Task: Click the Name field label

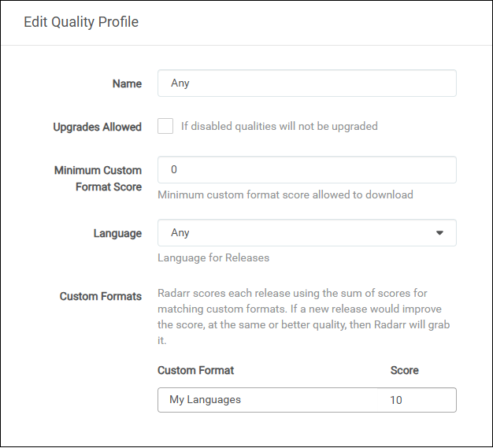Action: 127,83
